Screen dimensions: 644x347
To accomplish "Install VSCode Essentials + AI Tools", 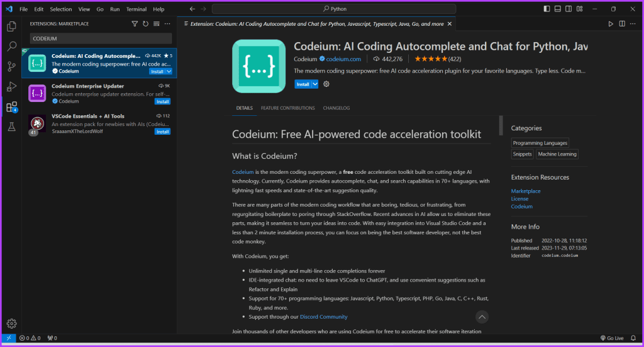I will point(163,132).
